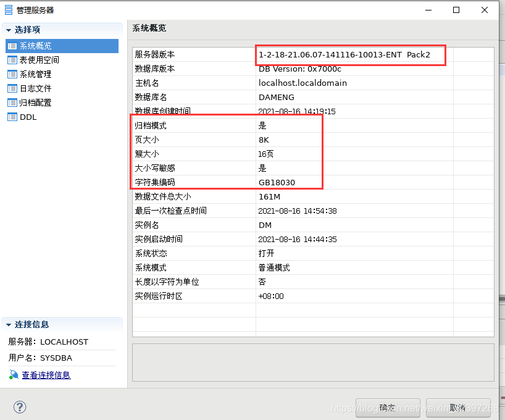Click the 系统概览 table icon in sidebar

[x=12, y=46]
